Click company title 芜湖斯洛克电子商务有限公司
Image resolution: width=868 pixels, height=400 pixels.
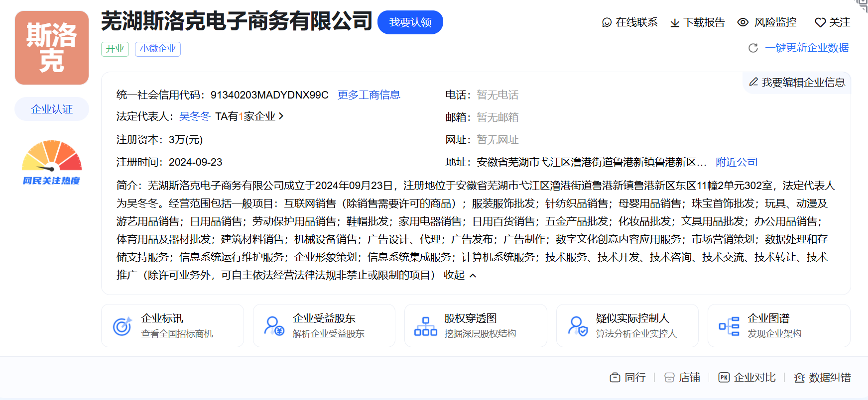tap(237, 21)
